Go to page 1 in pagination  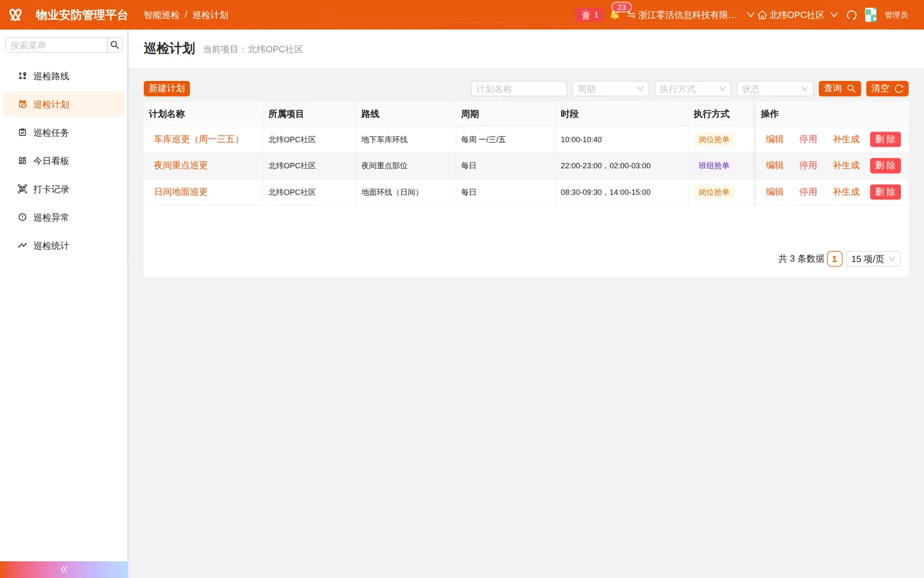834,259
